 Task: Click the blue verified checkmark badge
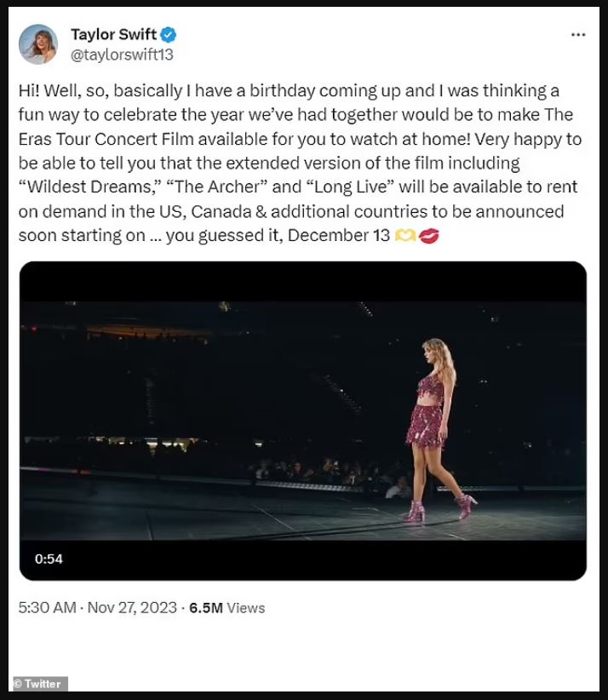(169, 35)
